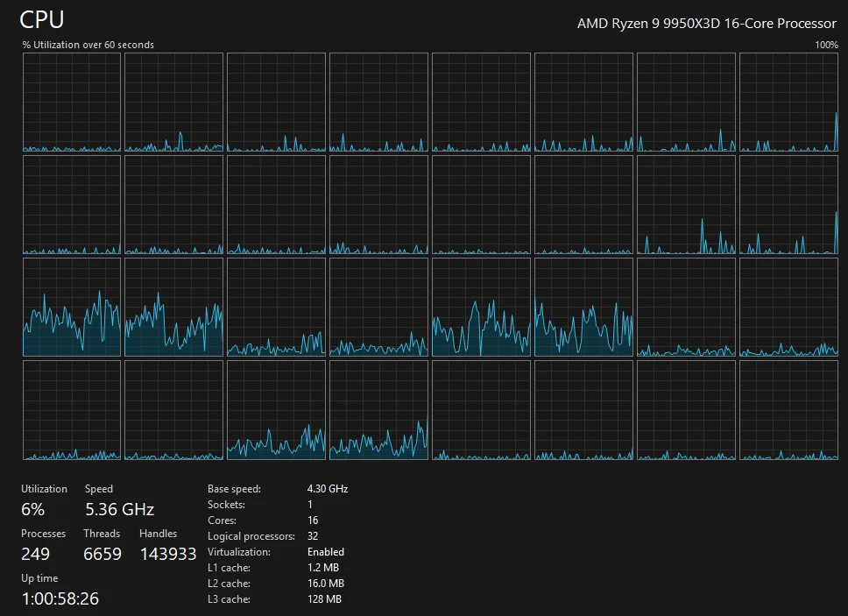Click the 'Sockets:' label
The width and height of the screenshot is (848, 616).
[226, 505]
